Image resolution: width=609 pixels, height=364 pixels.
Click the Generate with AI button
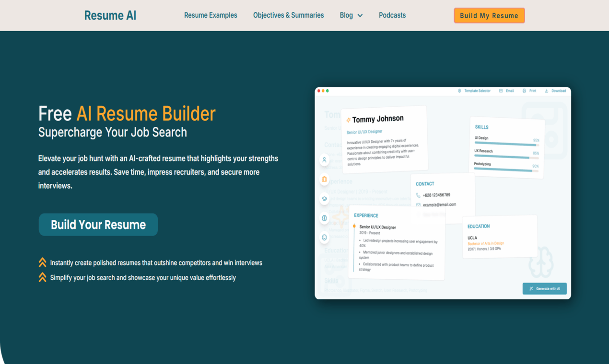[544, 288]
